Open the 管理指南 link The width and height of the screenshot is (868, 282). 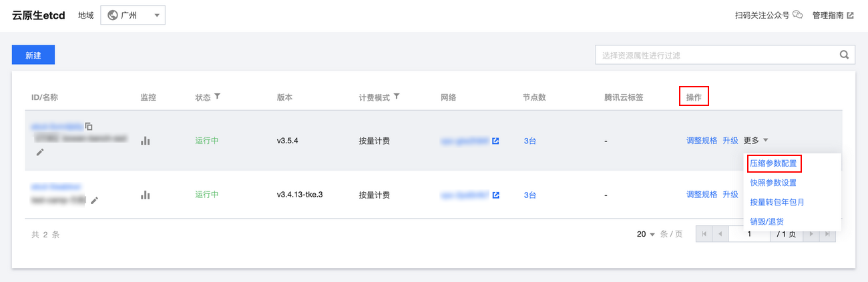[831, 15]
